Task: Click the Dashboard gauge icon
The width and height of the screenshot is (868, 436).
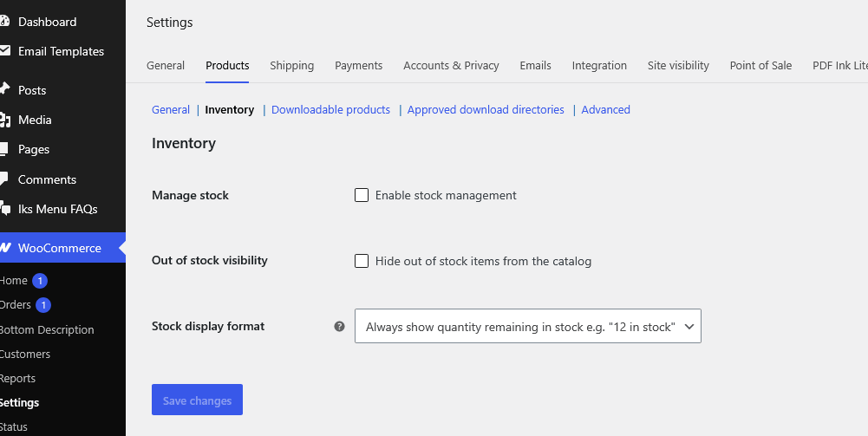Action: point(4,22)
